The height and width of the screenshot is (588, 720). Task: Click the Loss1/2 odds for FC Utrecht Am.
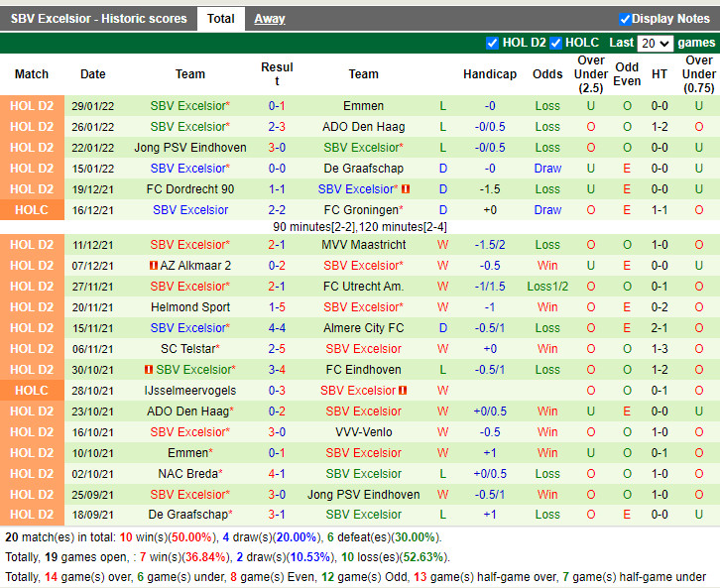(x=547, y=287)
